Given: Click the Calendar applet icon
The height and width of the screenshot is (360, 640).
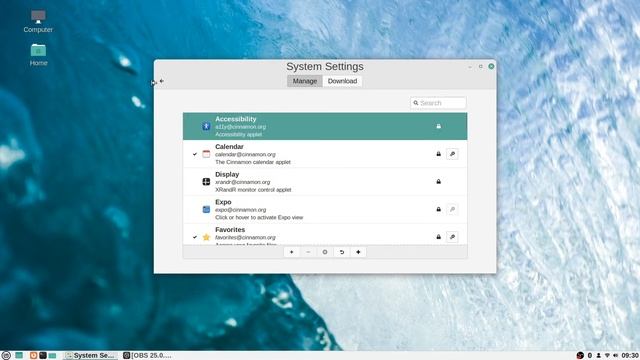Looking at the screenshot, I should pyautogui.click(x=206, y=154).
